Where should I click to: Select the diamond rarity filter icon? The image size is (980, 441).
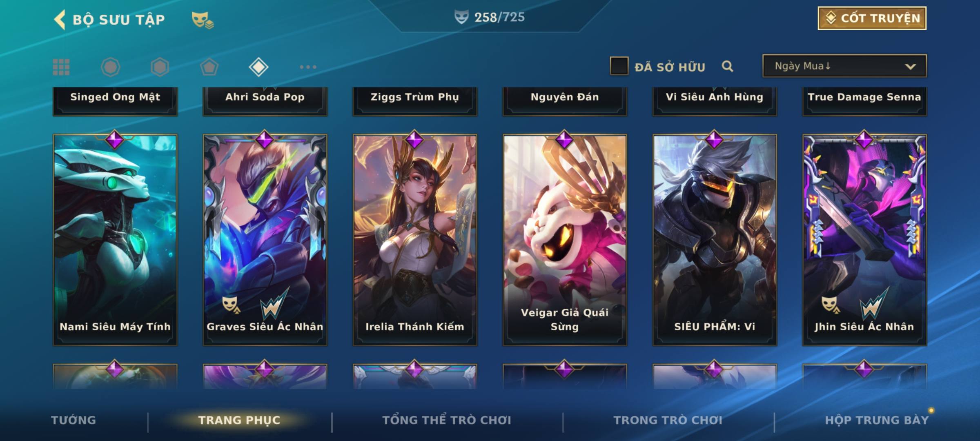258,67
